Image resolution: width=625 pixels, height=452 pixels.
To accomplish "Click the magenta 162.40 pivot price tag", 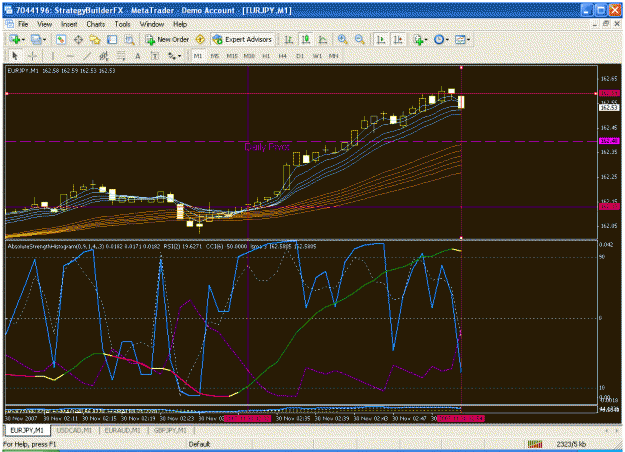I will [609, 141].
